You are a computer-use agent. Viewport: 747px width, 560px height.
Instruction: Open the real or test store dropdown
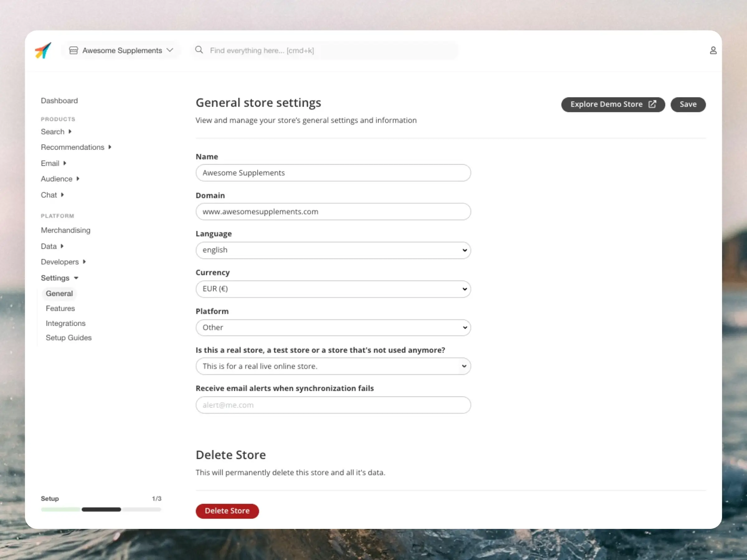pos(333,366)
